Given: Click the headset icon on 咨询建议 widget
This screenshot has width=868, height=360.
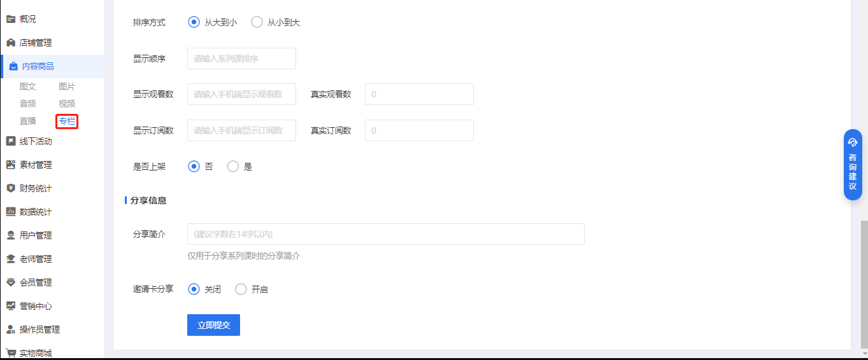Looking at the screenshot, I should [853, 142].
